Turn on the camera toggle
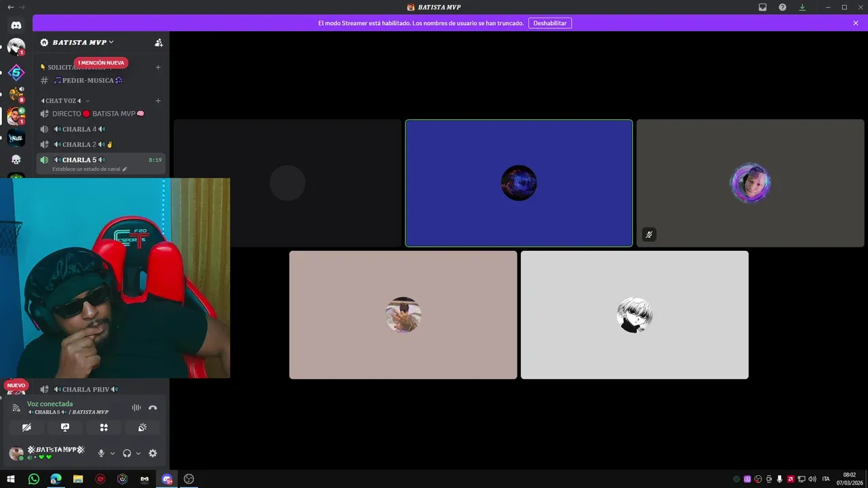 click(26, 428)
